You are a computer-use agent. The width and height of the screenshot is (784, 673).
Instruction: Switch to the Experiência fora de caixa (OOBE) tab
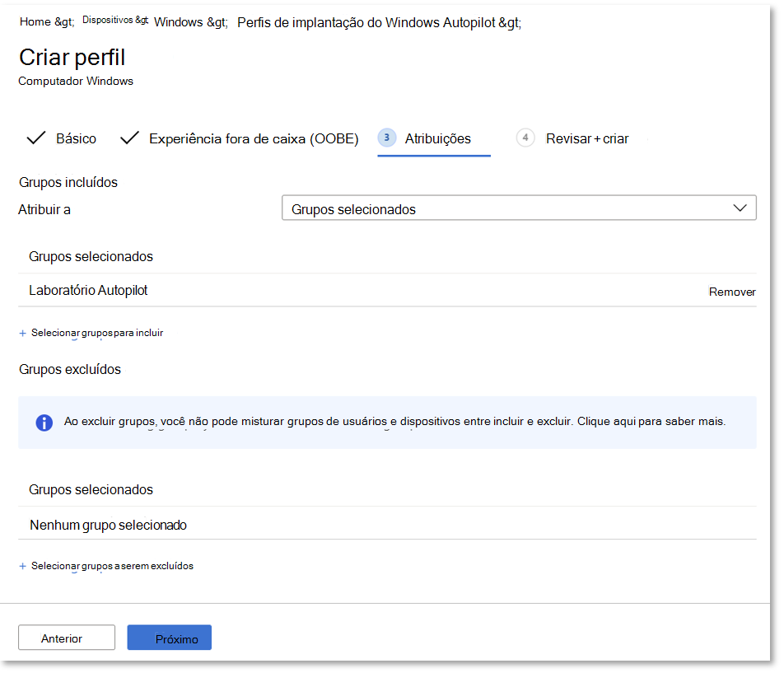[x=254, y=138]
